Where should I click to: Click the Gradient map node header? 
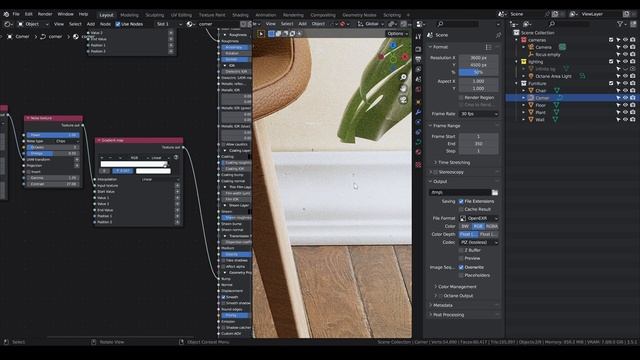click(139, 140)
